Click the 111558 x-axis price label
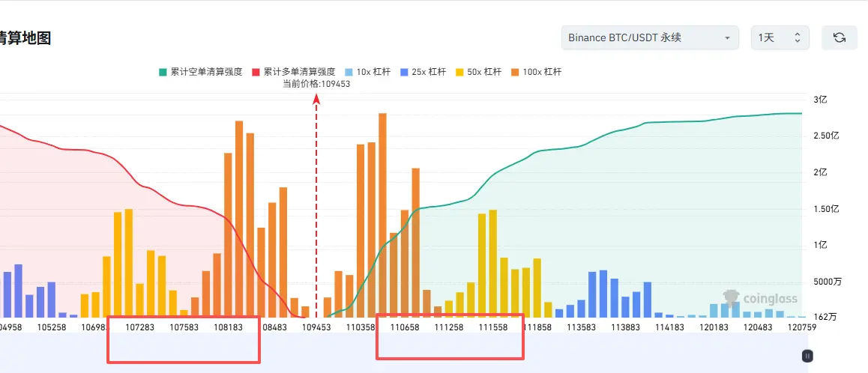 point(493,327)
